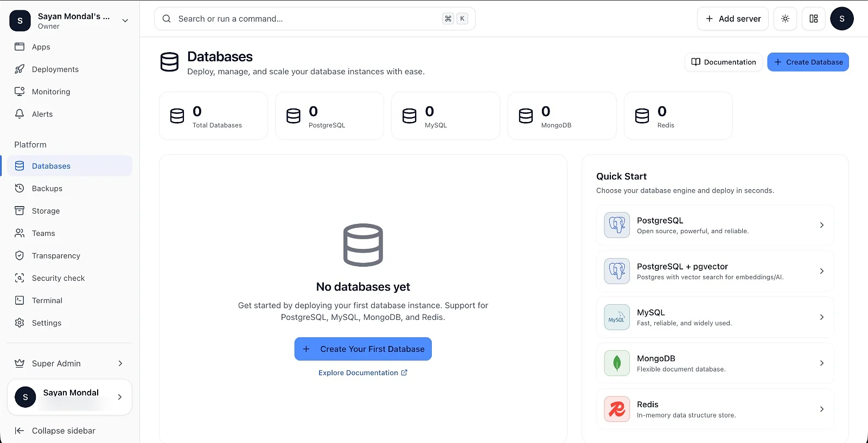Pick the MongoDB leaf icon option
Screen dimensions: 868x443
617,363
